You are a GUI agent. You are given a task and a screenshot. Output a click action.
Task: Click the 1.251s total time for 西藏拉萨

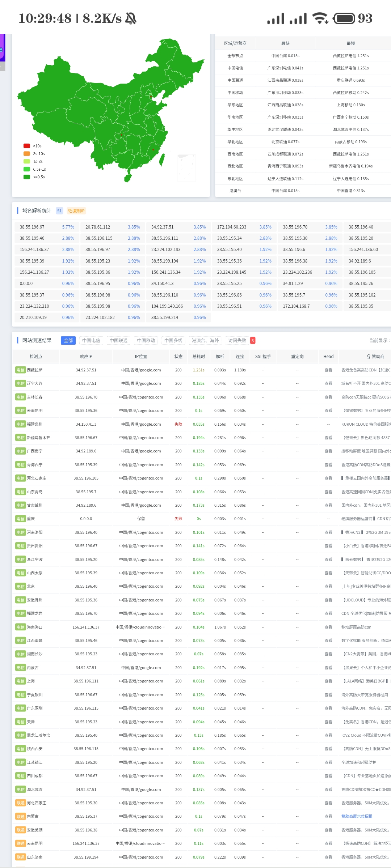[x=198, y=370]
